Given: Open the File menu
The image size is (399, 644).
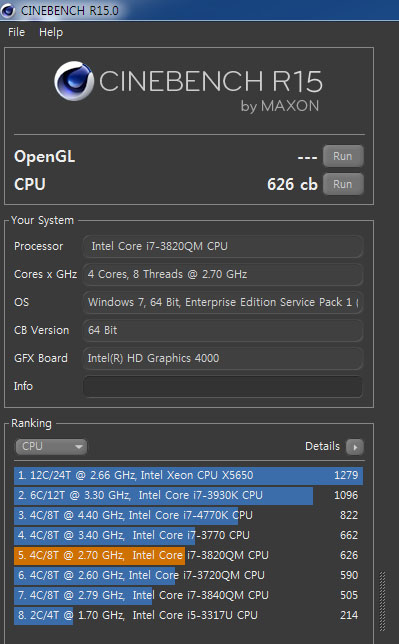Looking at the screenshot, I should [16, 32].
